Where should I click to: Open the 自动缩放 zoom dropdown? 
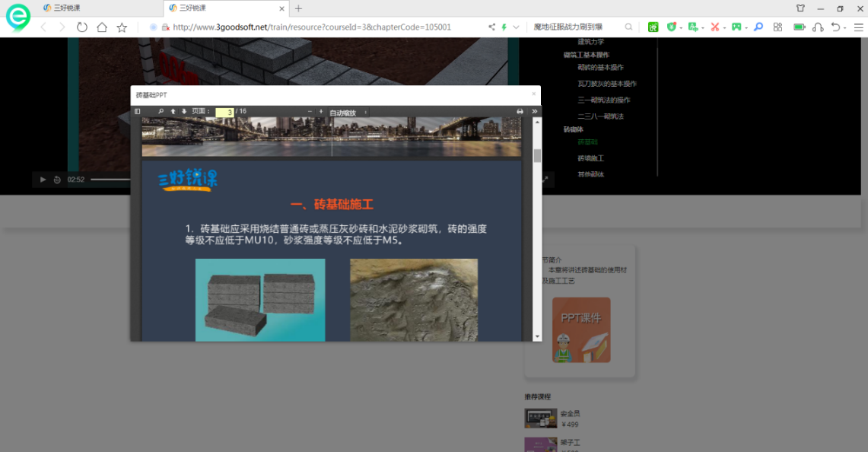pos(348,113)
